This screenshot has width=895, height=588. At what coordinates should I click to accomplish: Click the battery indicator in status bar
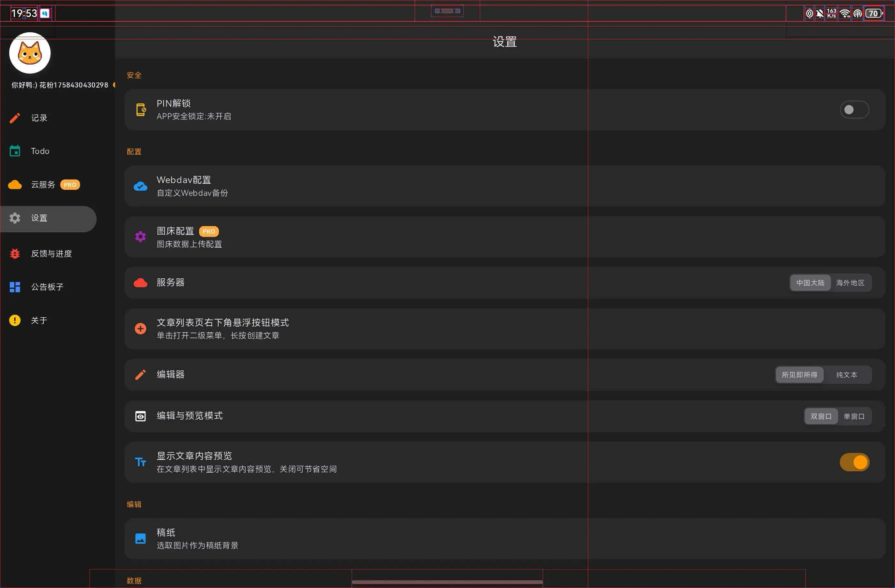(873, 13)
